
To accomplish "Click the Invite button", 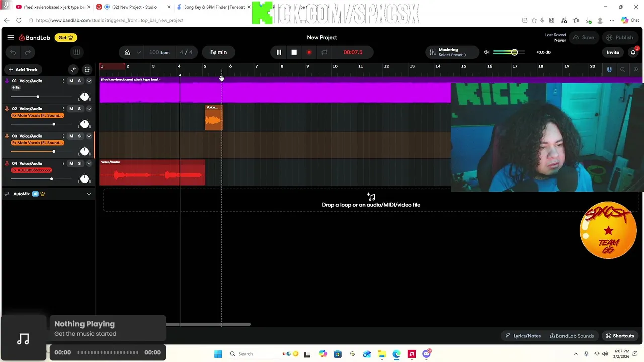I will (x=613, y=52).
